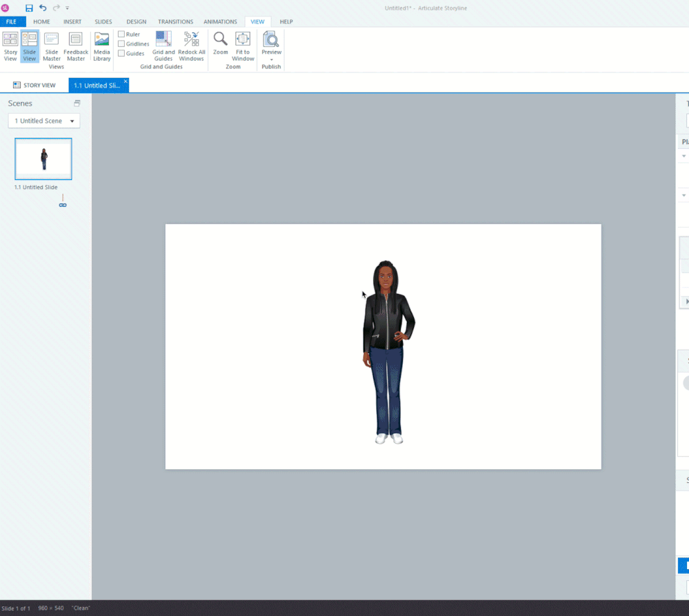
Task: Switch to the Story View document tab
Action: (x=34, y=86)
